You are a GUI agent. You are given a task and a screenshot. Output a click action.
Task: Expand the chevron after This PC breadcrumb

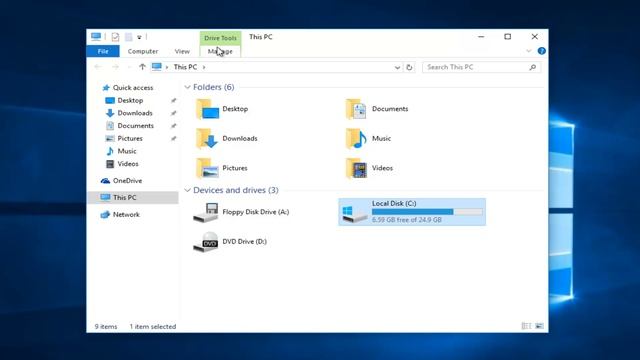tap(204, 67)
